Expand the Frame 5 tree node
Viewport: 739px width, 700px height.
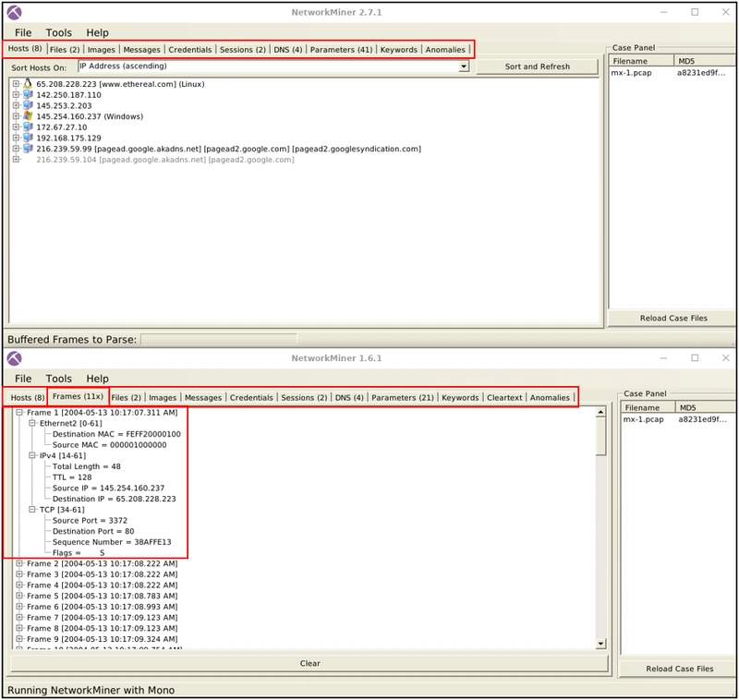coord(19,596)
